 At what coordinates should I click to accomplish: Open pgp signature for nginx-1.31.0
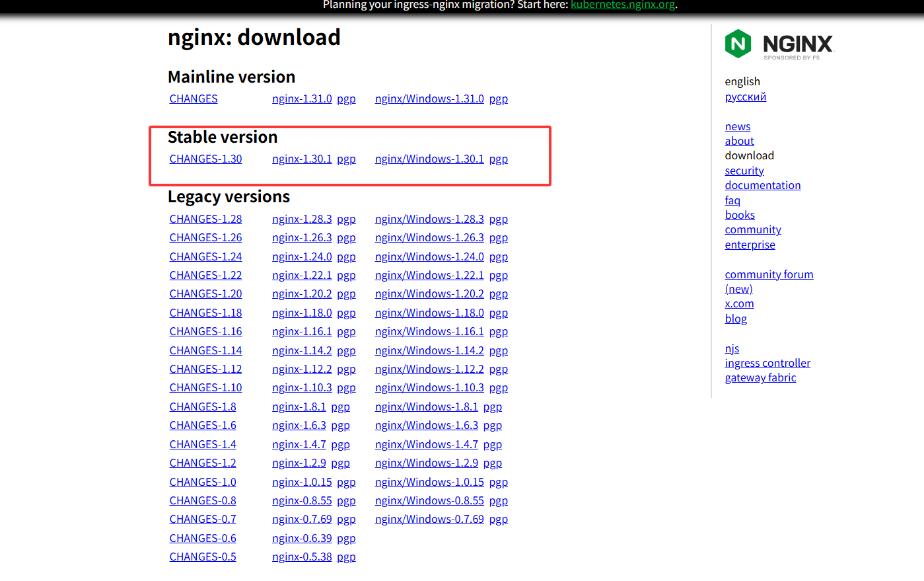point(346,99)
